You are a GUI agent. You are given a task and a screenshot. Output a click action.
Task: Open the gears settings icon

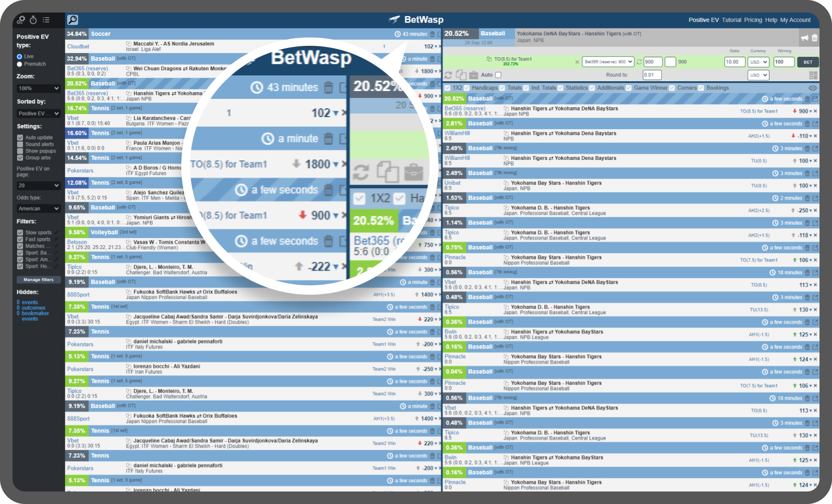coord(21,20)
